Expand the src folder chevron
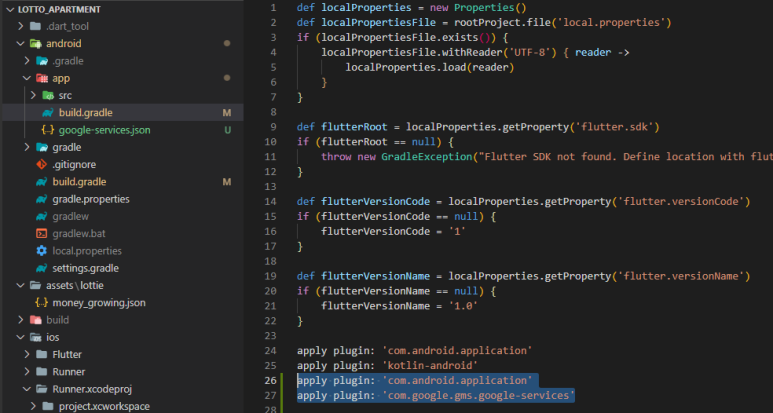Image resolution: width=773 pixels, height=413 pixels. 34,95
